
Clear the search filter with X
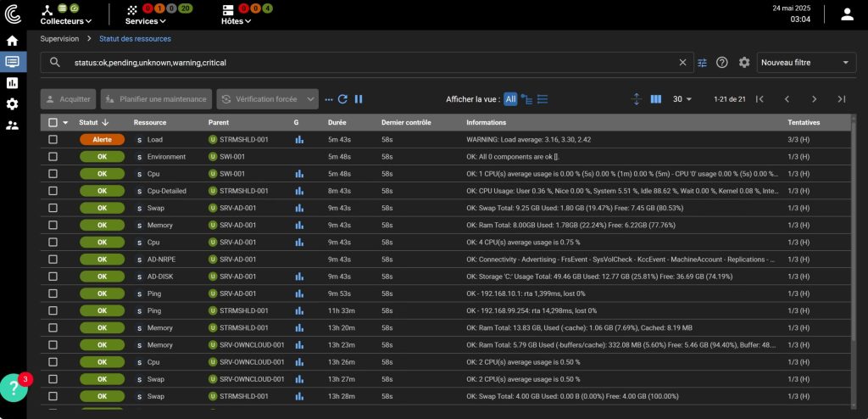point(682,63)
